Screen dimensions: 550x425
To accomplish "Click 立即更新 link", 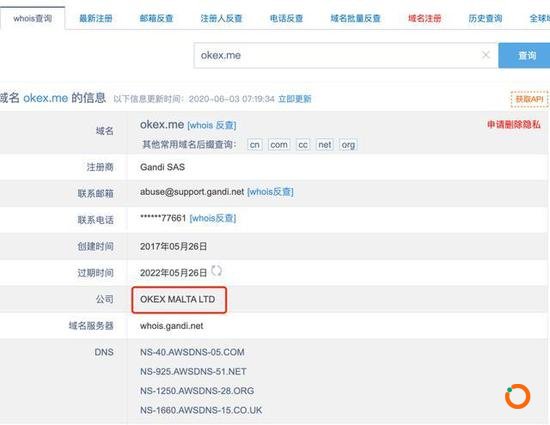I will coord(295,99).
